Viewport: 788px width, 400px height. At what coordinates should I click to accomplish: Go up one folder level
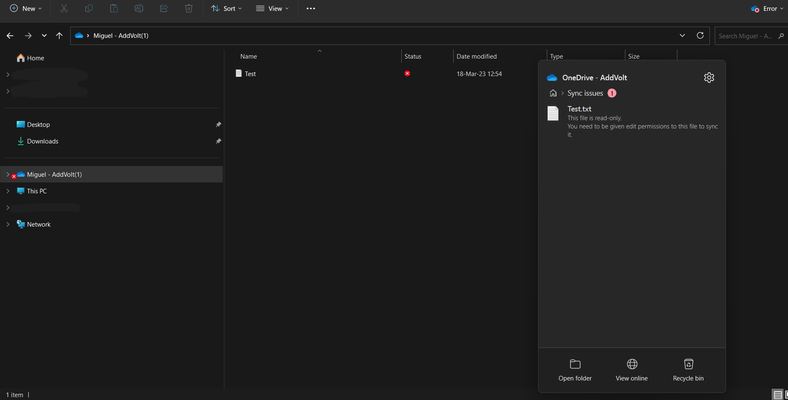tap(59, 36)
